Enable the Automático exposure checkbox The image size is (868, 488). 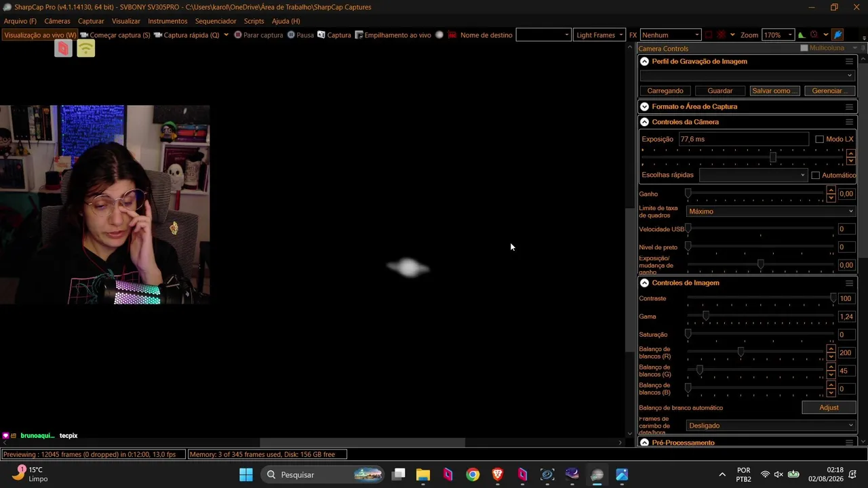coord(816,175)
